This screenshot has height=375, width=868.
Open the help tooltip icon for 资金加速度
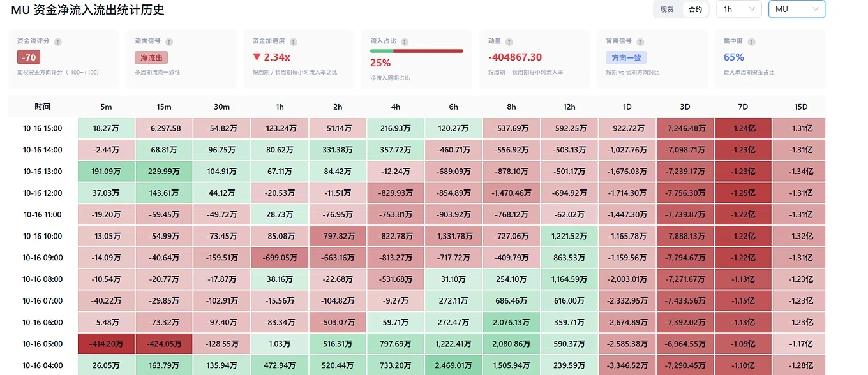(x=294, y=42)
